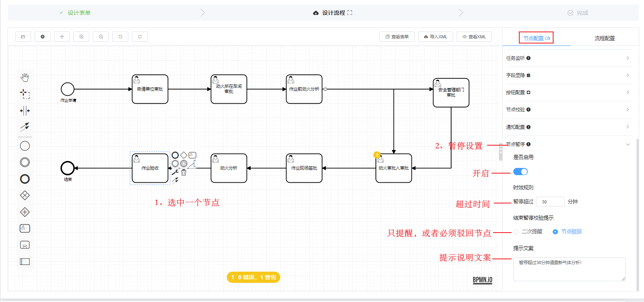Image resolution: width=644 pixels, height=302 pixels.
Task: Click the yellow warning badge on 动火审批人审批
Action: pyautogui.click(x=377, y=155)
